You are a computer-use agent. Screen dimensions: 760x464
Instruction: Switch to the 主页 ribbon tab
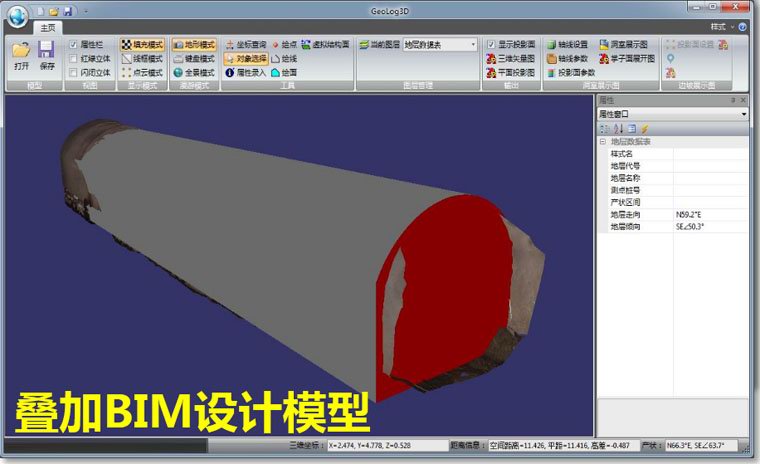pos(48,28)
